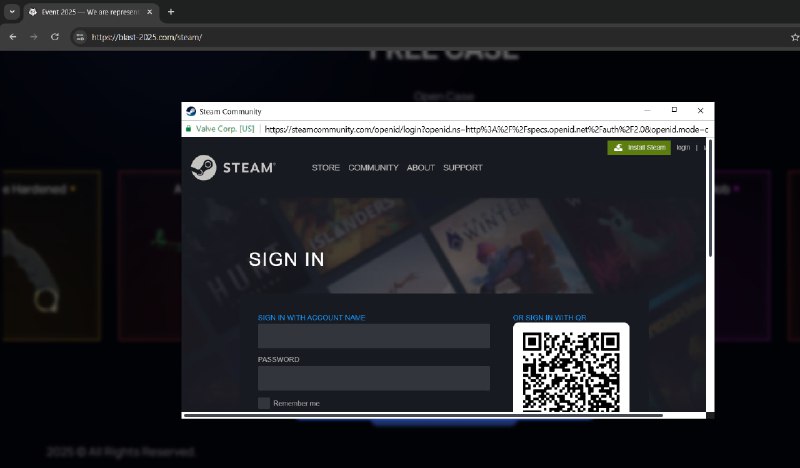
Task: Open the COMMUNITY menu
Action: click(x=373, y=167)
